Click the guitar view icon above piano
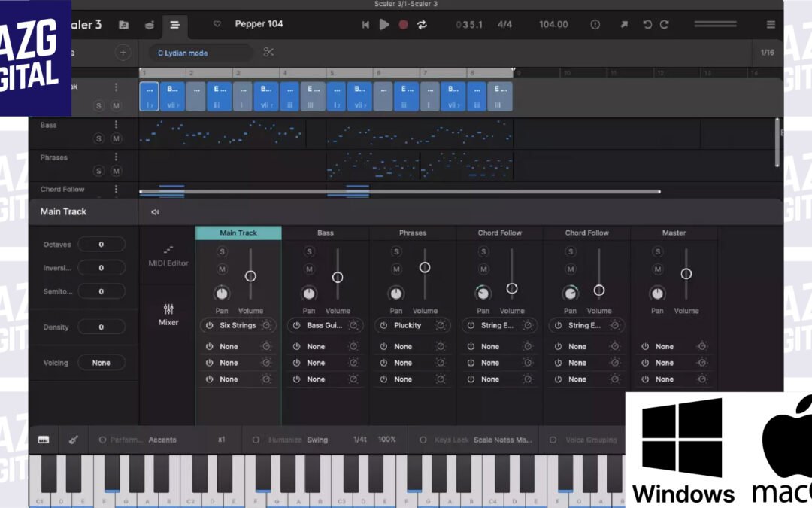The image size is (812, 508). pos(74,440)
